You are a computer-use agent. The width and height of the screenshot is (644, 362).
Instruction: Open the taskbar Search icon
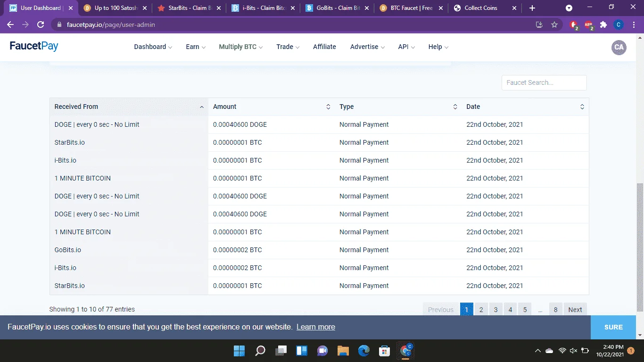click(260, 351)
